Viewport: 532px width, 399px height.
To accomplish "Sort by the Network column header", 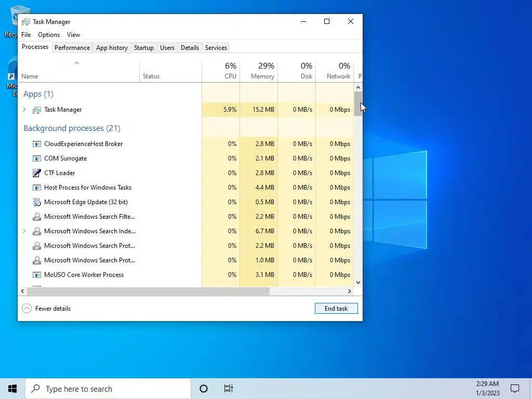I will pos(335,71).
